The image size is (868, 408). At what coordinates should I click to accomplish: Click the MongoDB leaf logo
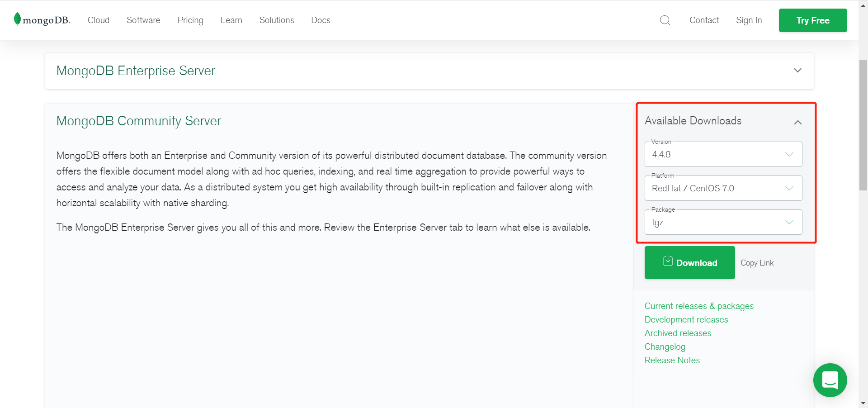tap(42, 19)
